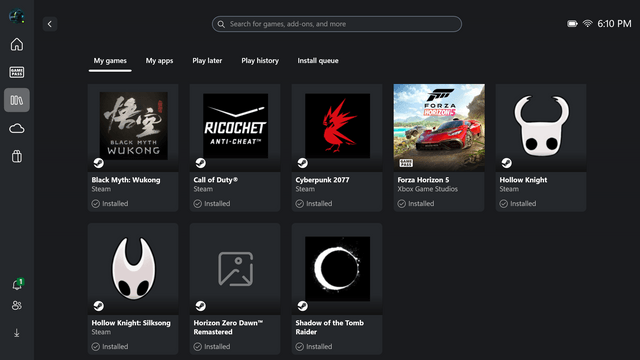Click Installed status on Black Myth: Wukong
This screenshot has height=360, width=640.
(110, 204)
